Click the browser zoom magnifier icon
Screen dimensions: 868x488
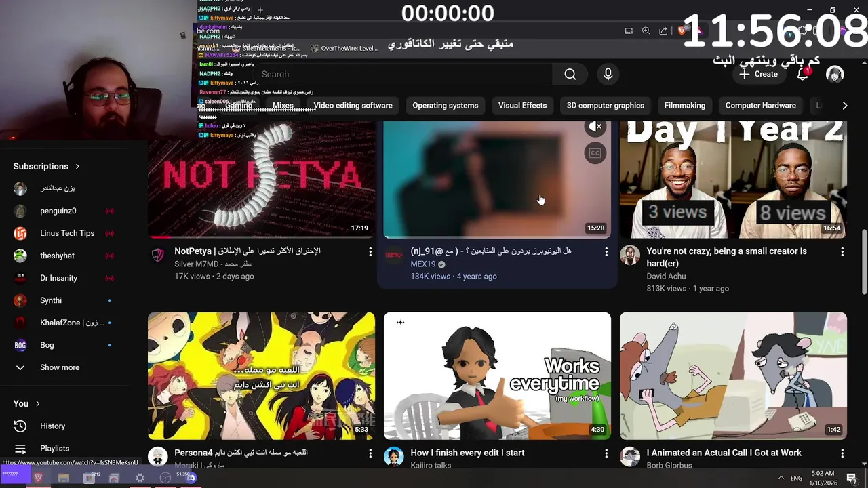coord(646,30)
